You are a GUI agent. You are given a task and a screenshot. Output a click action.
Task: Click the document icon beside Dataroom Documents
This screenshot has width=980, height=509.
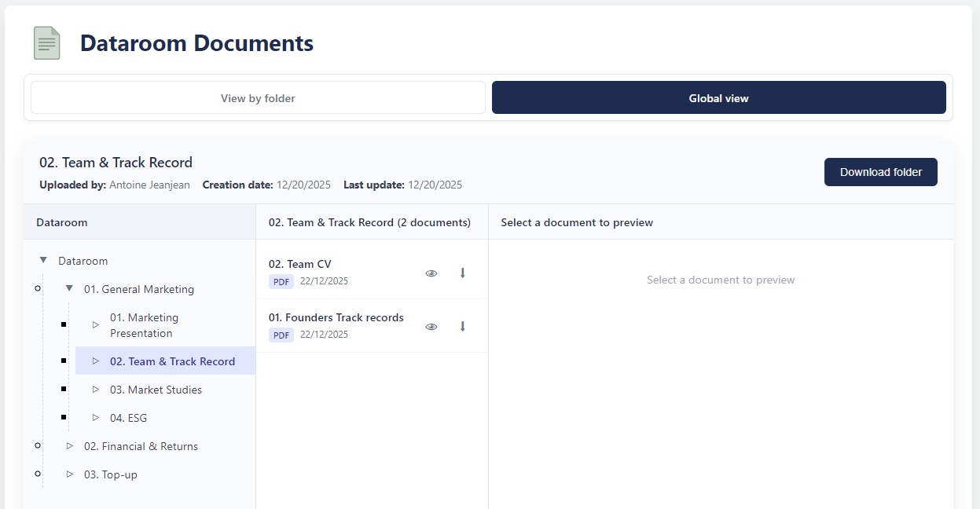[46, 43]
